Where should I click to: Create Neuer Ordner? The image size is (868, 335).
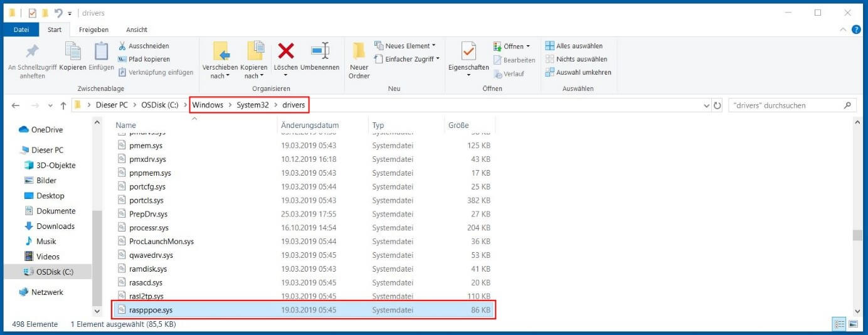point(359,61)
